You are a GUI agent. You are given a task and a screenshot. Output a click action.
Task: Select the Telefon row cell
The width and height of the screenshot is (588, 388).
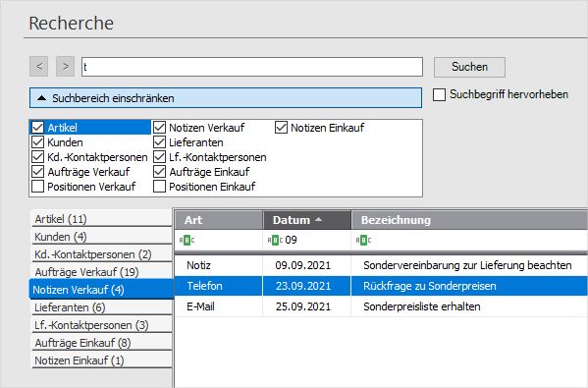click(x=219, y=286)
